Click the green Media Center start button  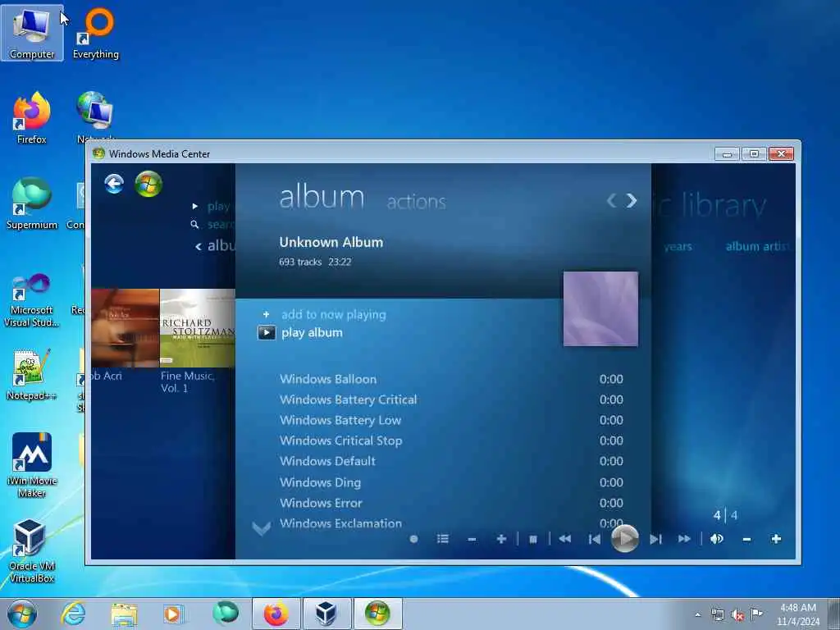(x=148, y=184)
